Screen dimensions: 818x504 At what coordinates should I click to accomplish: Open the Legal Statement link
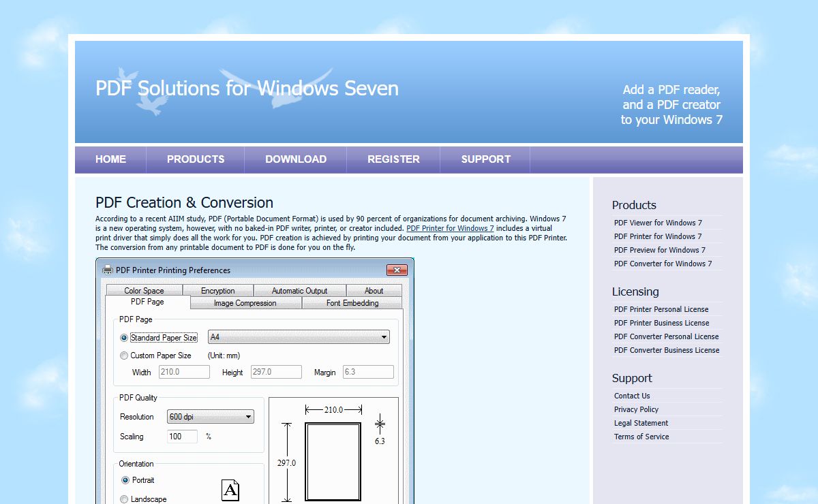(x=641, y=423)
